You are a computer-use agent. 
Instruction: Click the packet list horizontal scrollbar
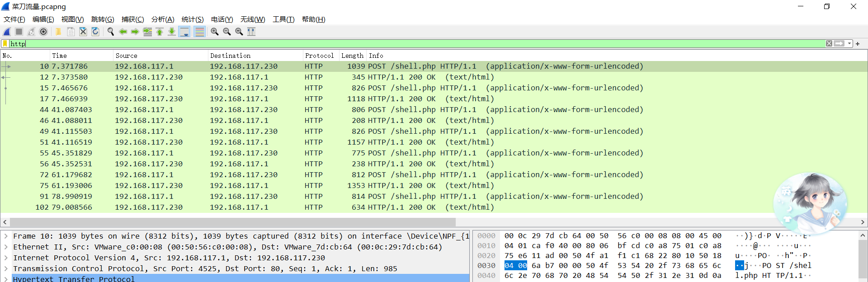pos(233,222)
